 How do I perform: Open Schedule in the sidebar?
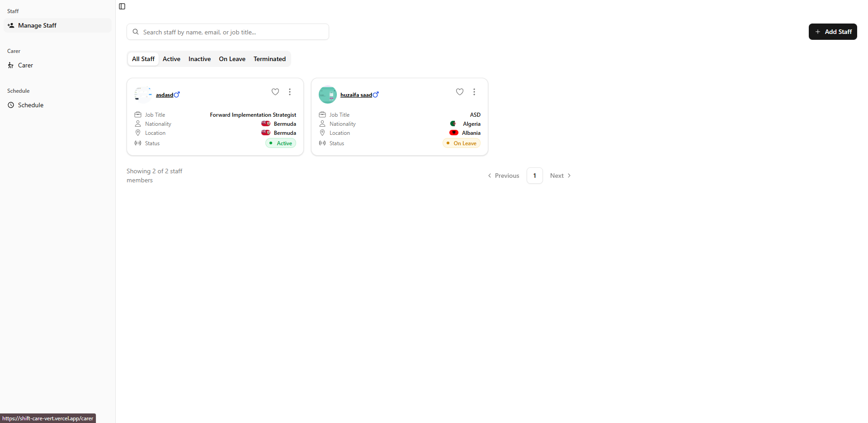click(31, 105)
